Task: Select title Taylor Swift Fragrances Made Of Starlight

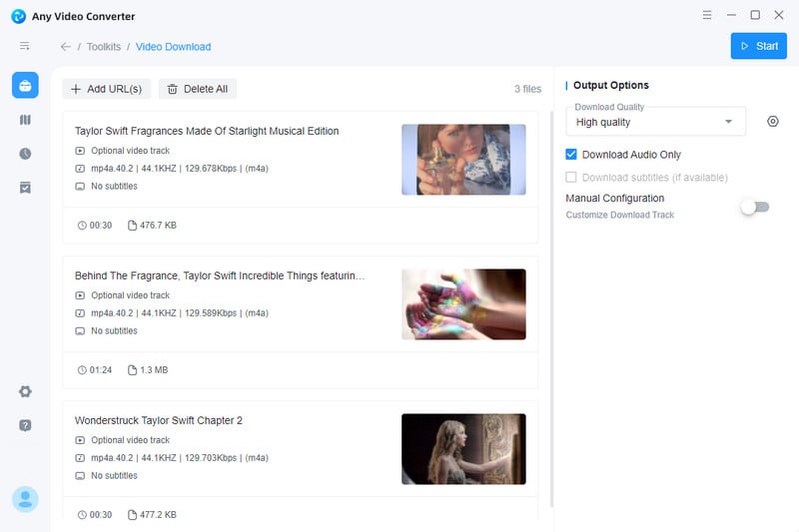Action: pos(207,131)
